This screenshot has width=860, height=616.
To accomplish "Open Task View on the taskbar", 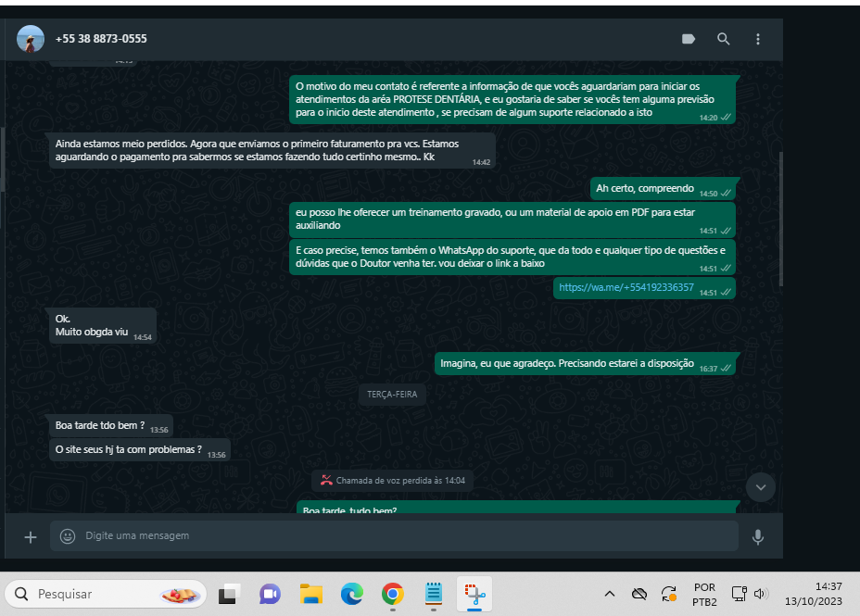I will click(229, 594).
